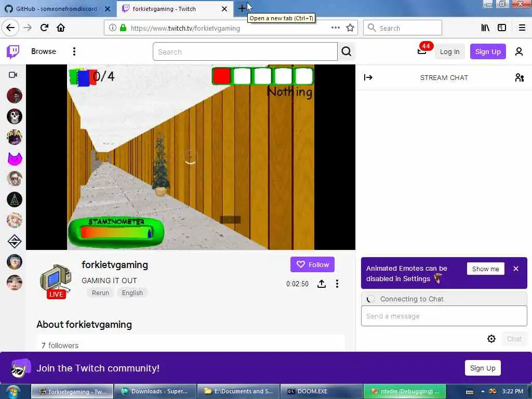Switch to the GitHub tab
This screenshot has width=532, height=399.
pyautogui.click(x=56, y=9)
